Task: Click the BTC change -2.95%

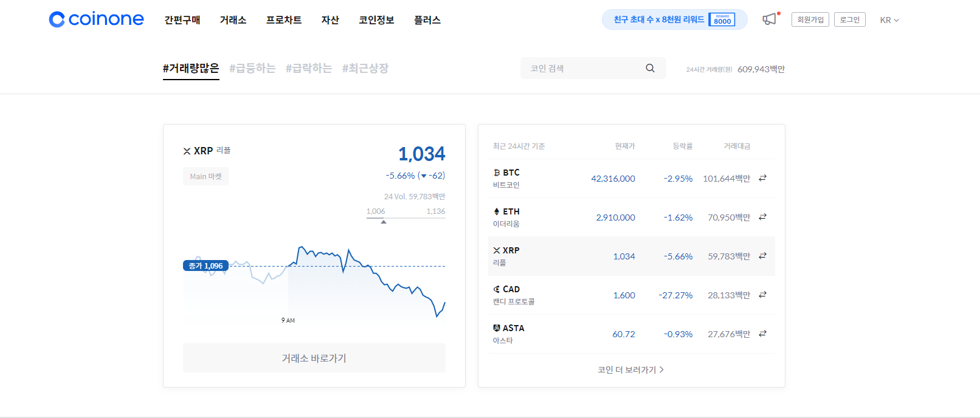Action: click(x=678, y=179)
